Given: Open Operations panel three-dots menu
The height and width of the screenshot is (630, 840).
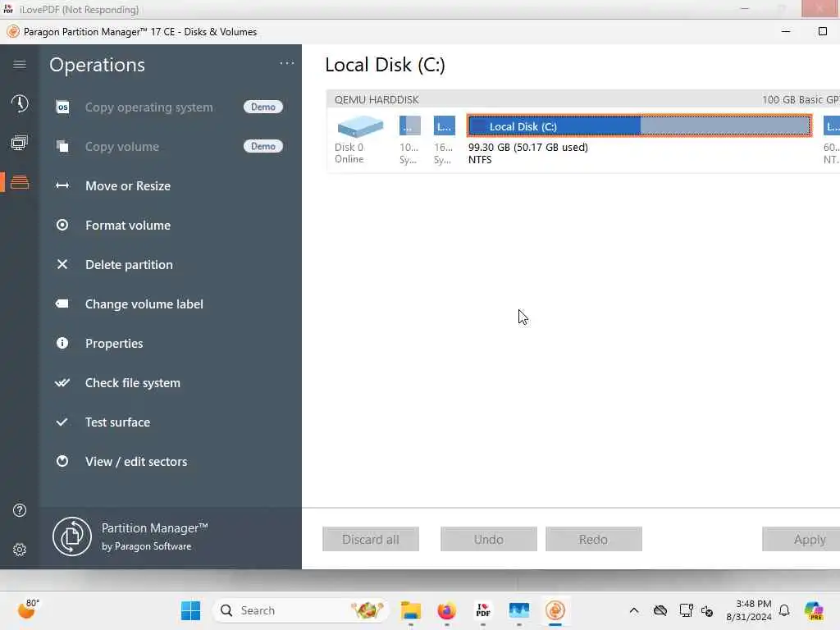Looking at the screenshot, I should coord(287,63).
